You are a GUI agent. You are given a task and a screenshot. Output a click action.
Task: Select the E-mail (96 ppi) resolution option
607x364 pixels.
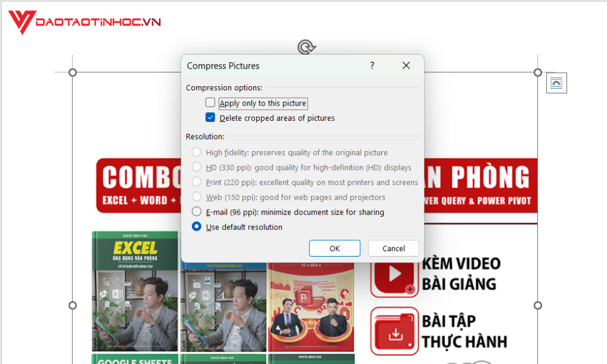197,212
